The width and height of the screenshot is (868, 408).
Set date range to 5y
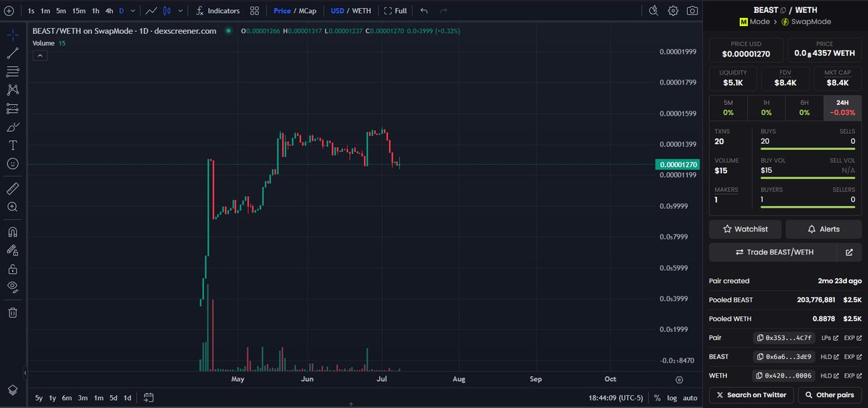coord(39,398)
